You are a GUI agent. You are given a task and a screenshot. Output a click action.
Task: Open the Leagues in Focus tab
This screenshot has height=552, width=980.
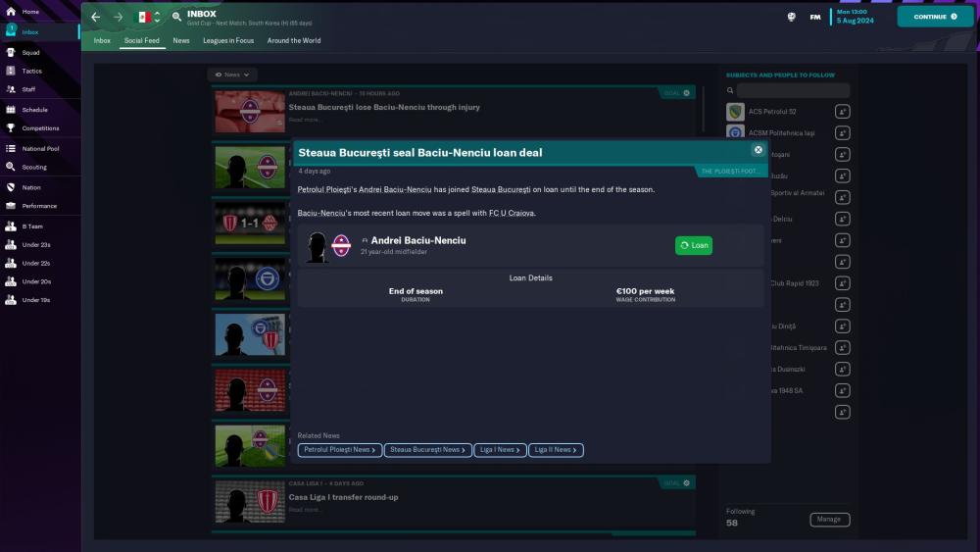[x=228, y=40]
